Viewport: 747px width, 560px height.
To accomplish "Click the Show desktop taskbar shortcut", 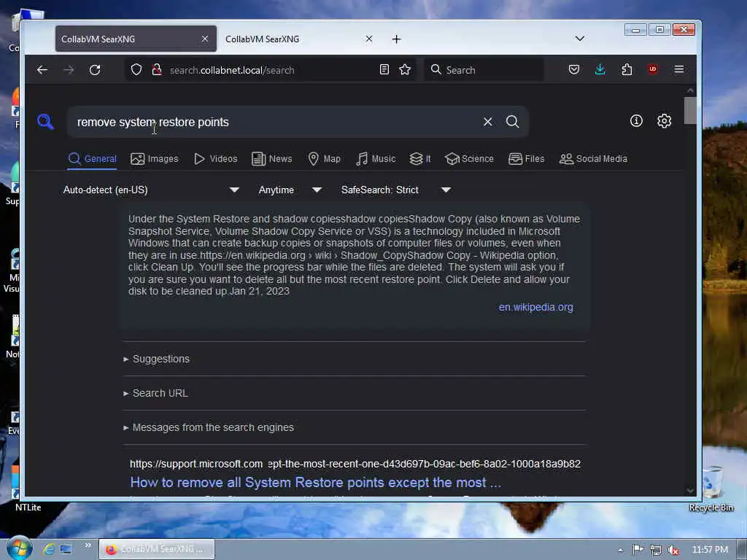I will pyautogui.click(x=66, y=549).
